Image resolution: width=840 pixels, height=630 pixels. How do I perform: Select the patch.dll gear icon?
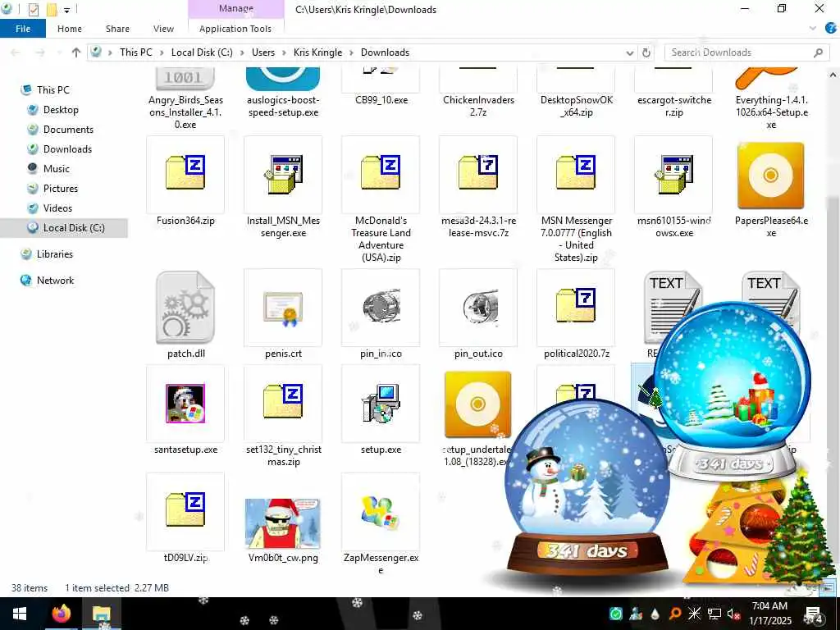(x=185, y=308)
